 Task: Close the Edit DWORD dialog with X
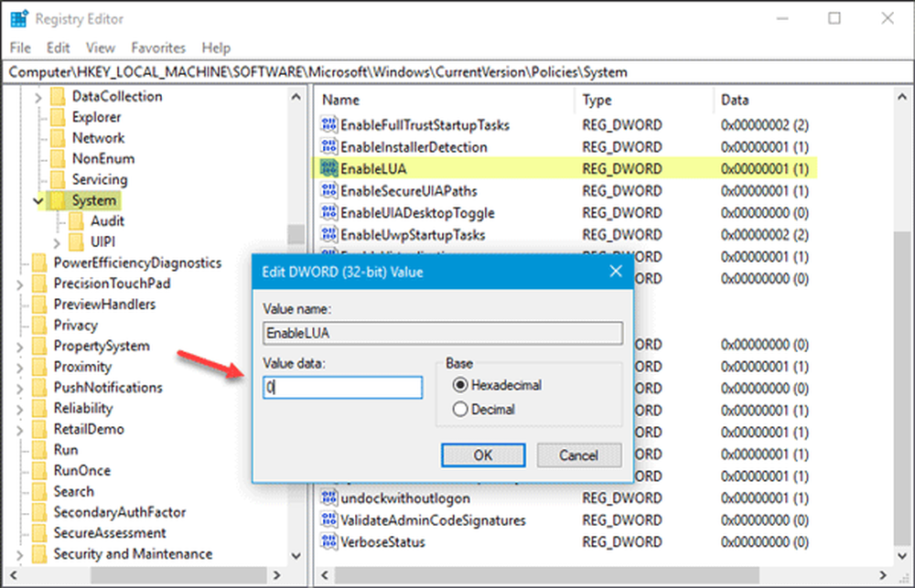pyautogui.click(x=614, y=271)
